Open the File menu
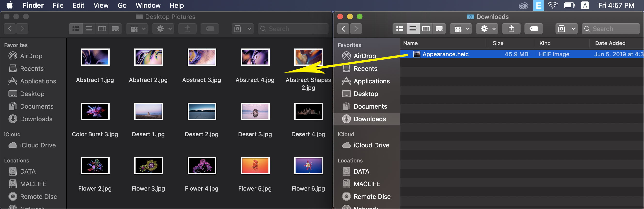The height and width of the screenshot is (209, 644). (58, 5)
